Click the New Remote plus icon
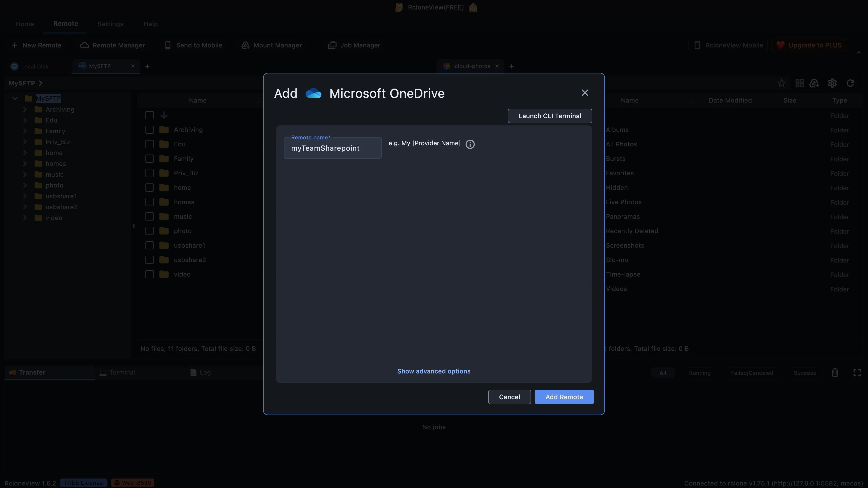This screenshot has width=868, height=488. (14, 45)
